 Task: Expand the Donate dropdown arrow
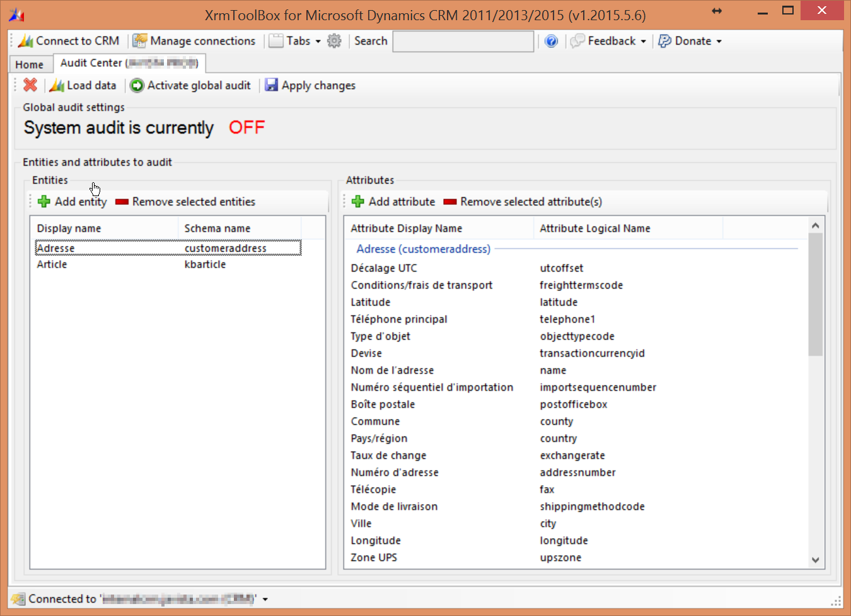pos(719,41)
